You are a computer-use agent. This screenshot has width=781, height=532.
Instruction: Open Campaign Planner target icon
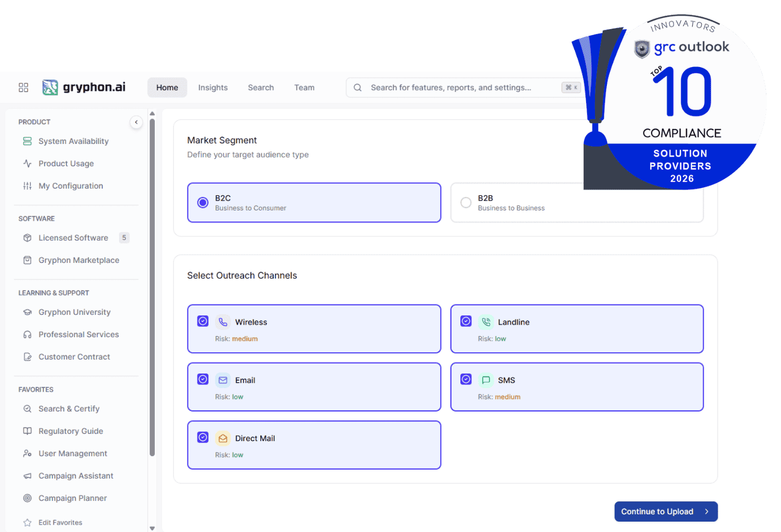pos(28,498)
